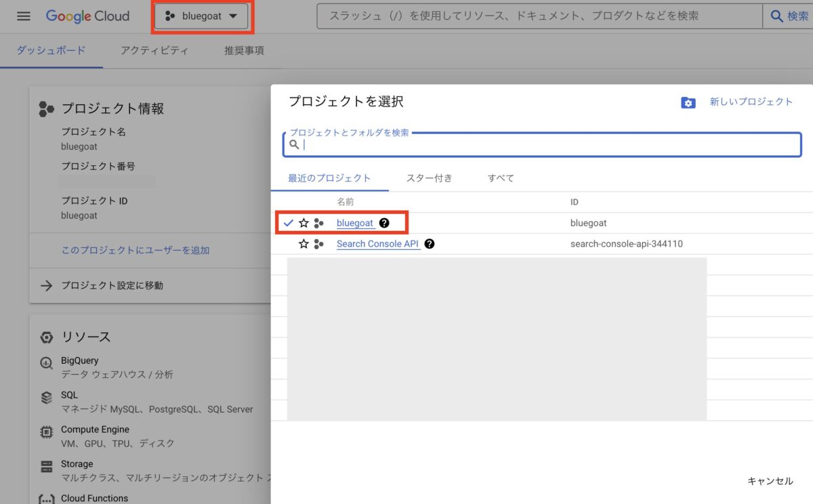
Task: Click the bluegoat value under プロジェクト ID
Action: pyautogui.click(x=79, y=215)
